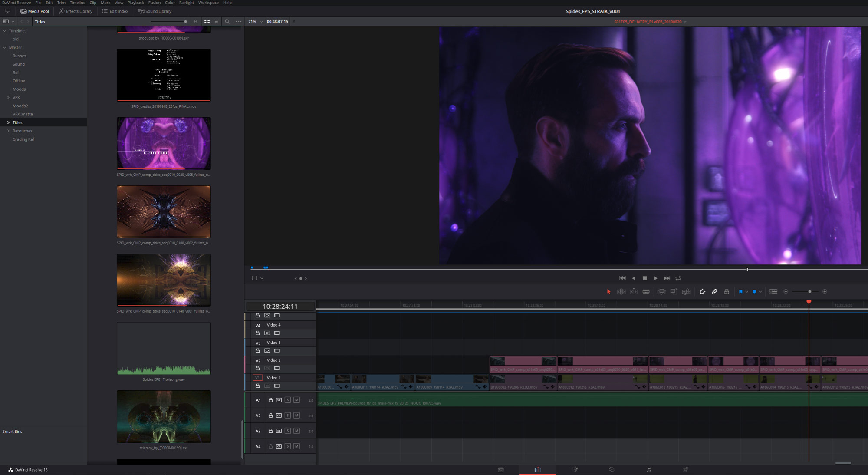868x475 pixels.
Task: Lock the Video 4 track
Action: [x=257, y=333]
